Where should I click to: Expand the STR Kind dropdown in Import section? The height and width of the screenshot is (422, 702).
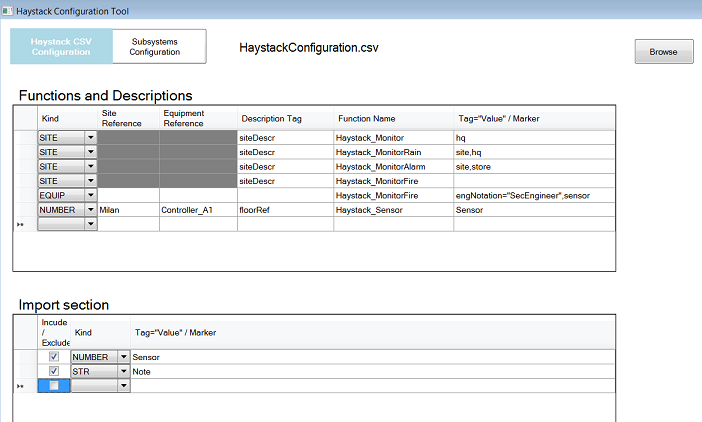[x=124, y=371]
